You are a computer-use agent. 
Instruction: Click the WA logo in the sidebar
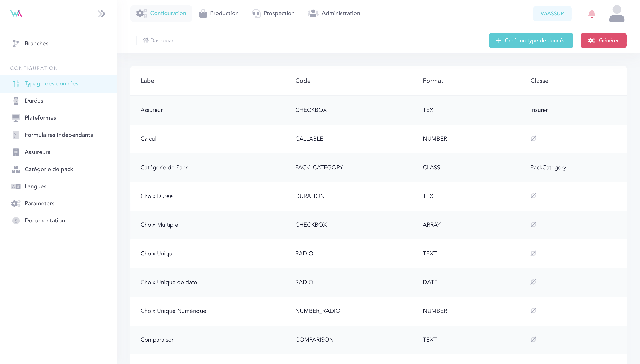[16, 14]
